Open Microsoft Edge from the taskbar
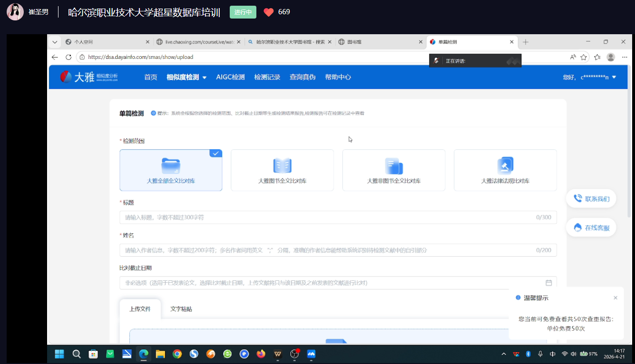 tap(143, 354)
